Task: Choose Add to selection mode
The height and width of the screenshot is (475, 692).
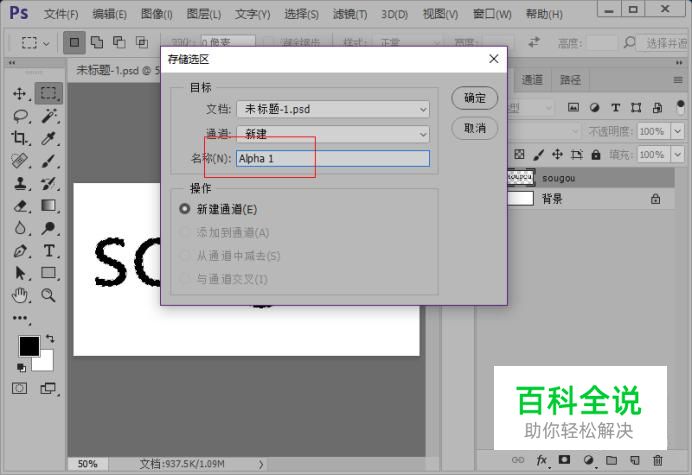Action: [x=97, y=42]
